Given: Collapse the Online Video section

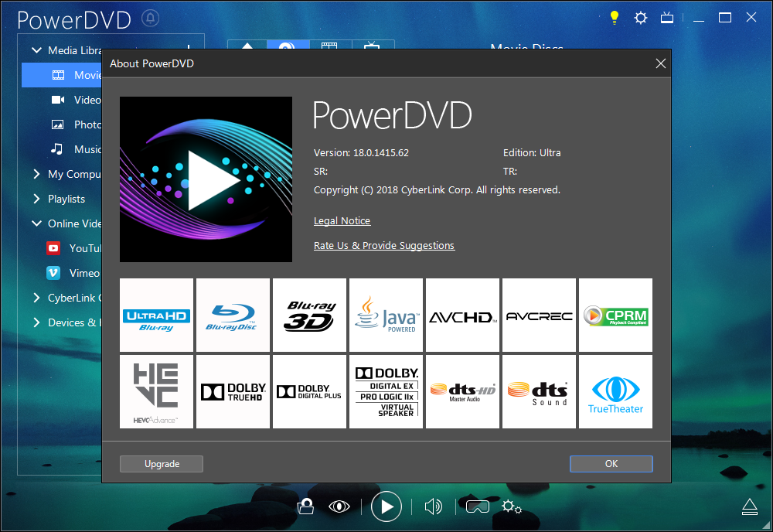Looking at the screenshot, I should coord(36,223).
